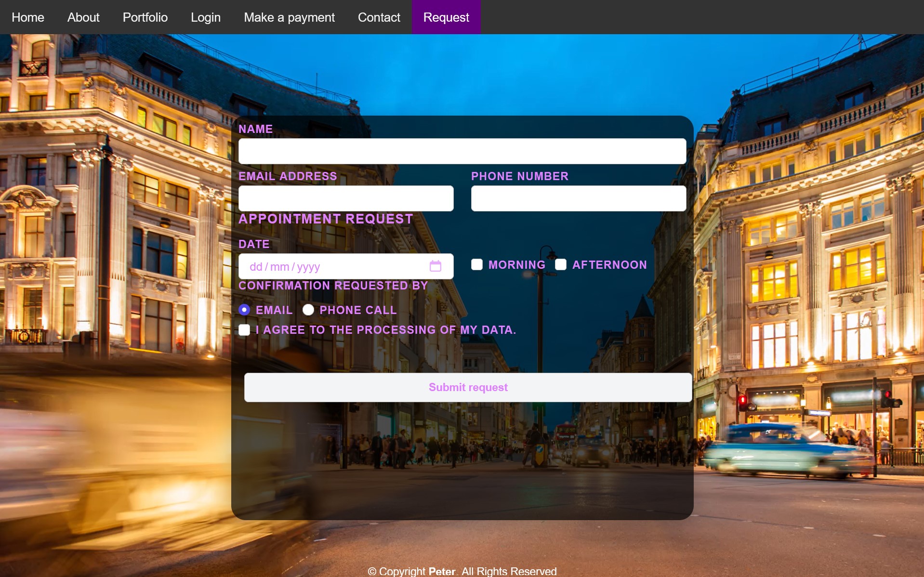Navigate to the Contact page
924x577 pixels.
[379, 17]
